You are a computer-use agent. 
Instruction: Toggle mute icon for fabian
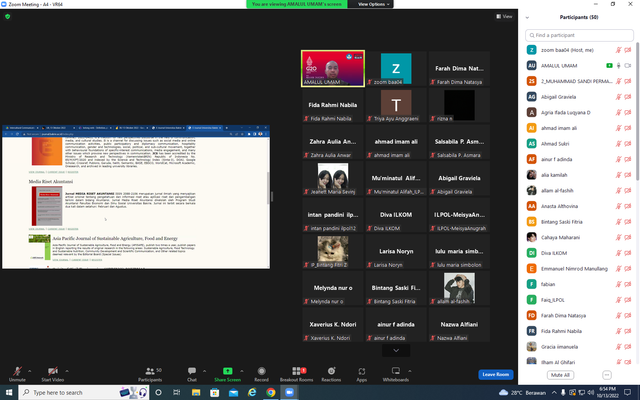[618, 284]
